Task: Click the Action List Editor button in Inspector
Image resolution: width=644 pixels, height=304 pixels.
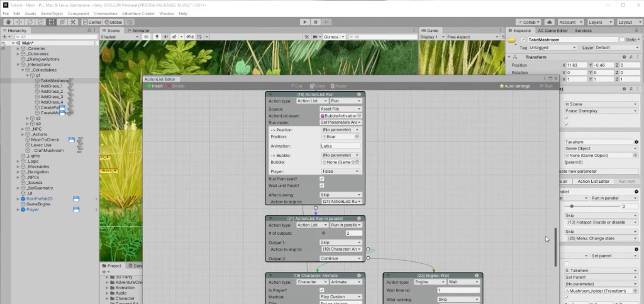Action: tap(594, 182)
